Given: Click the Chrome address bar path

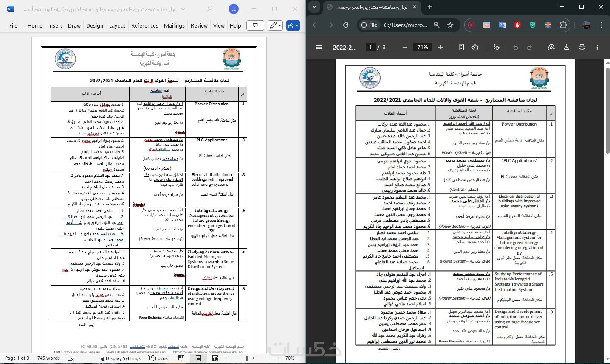Looking at the screenshot, I should click(405, 25).
